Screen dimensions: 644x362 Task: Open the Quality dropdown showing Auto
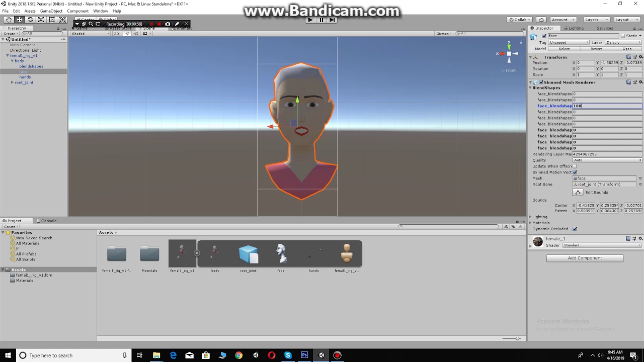tap(607, 160)
